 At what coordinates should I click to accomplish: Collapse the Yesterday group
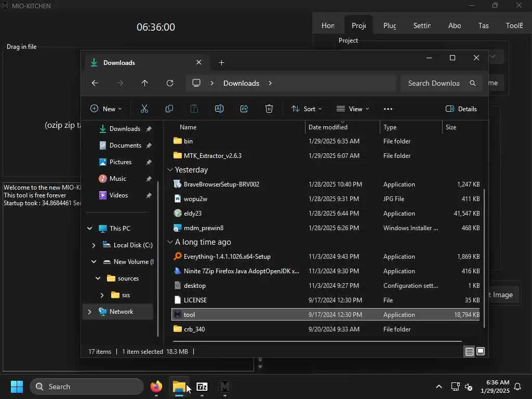(170, 170)
